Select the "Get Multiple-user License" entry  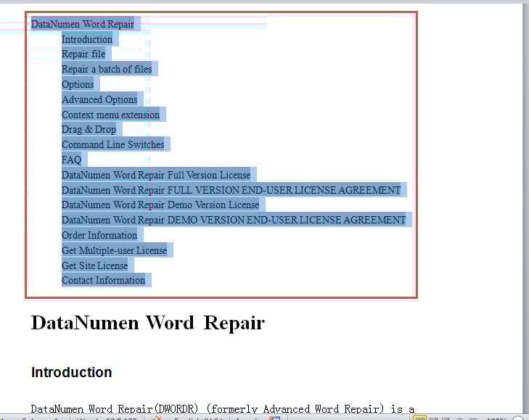114,251
